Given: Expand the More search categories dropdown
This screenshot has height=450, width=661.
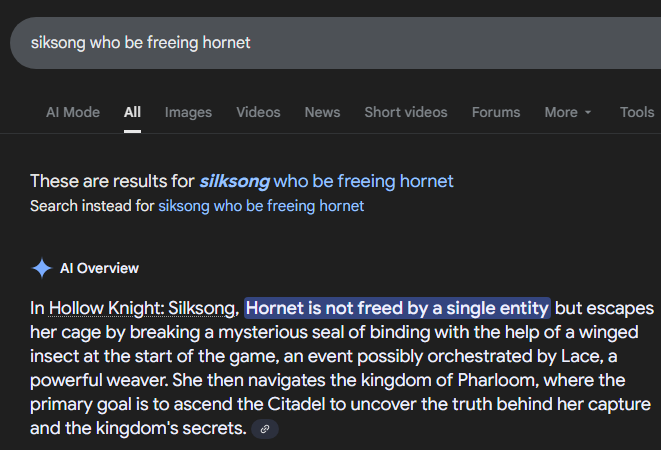Looking at the screenshot, I should point(568,112).
